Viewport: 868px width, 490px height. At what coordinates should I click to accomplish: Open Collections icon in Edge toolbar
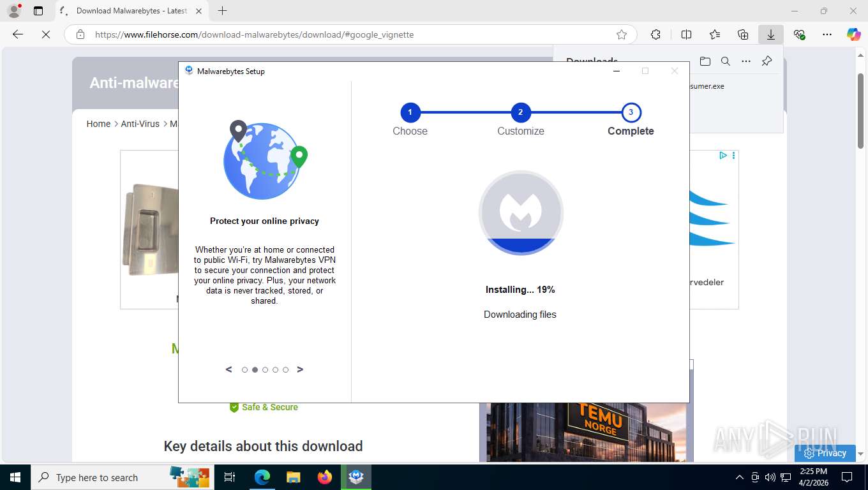tap(743, 34)
